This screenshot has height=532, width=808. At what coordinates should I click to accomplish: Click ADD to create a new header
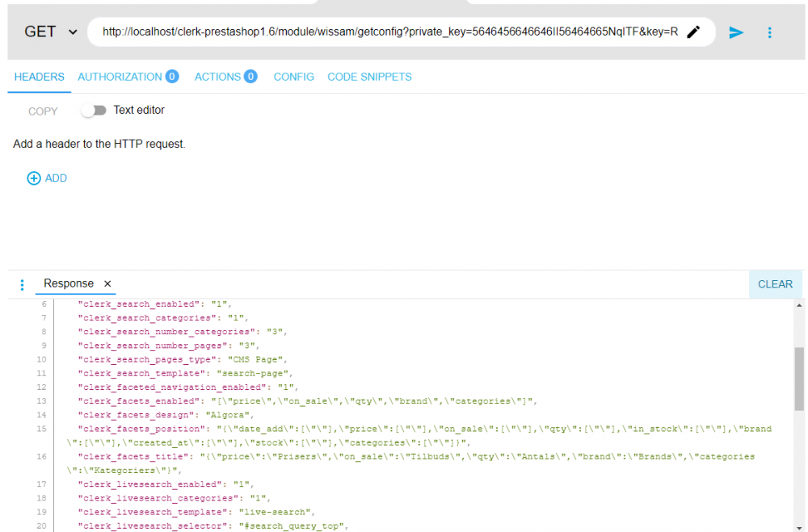[x=53, y=178]
